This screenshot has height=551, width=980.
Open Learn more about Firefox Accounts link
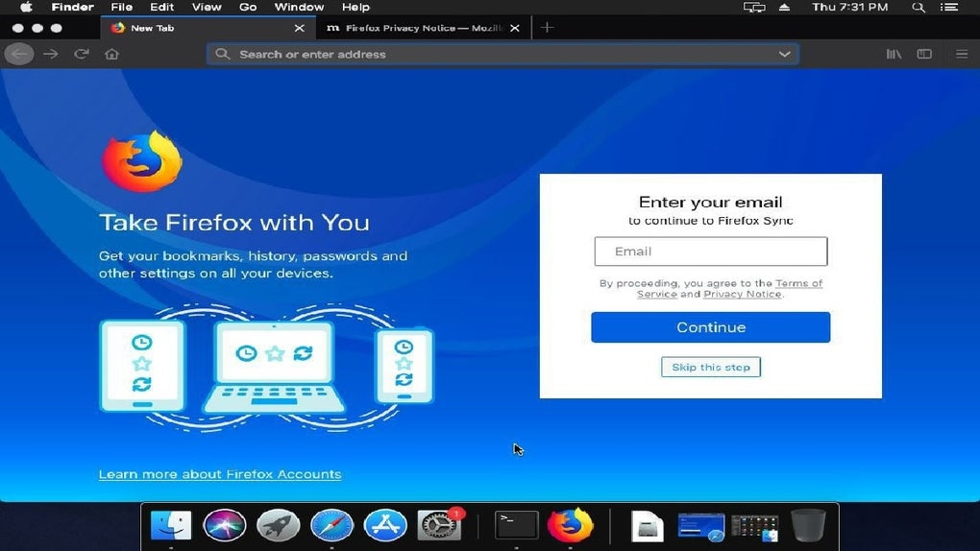220,474
